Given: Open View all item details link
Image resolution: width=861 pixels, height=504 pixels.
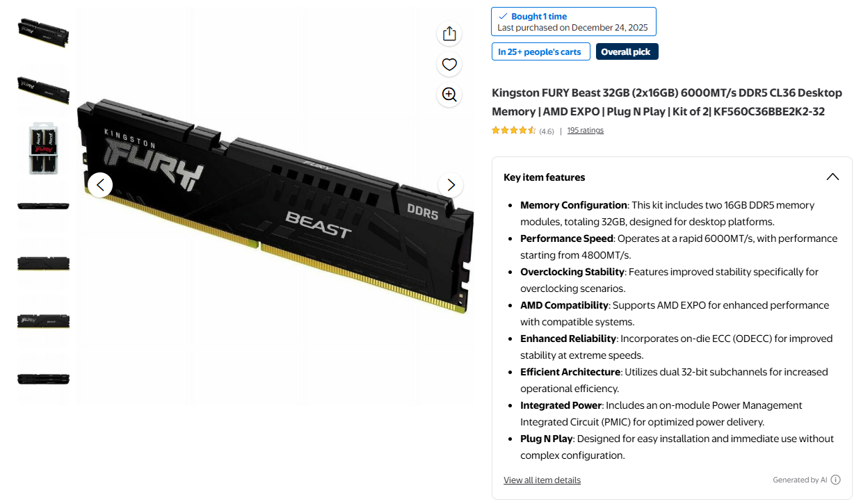Looking at the screenshot, I should 542,480.
